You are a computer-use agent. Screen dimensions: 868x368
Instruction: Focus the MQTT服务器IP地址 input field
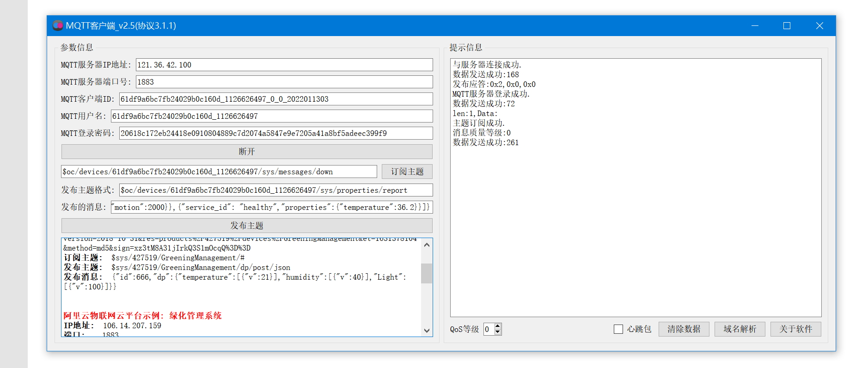pos(284,65)
